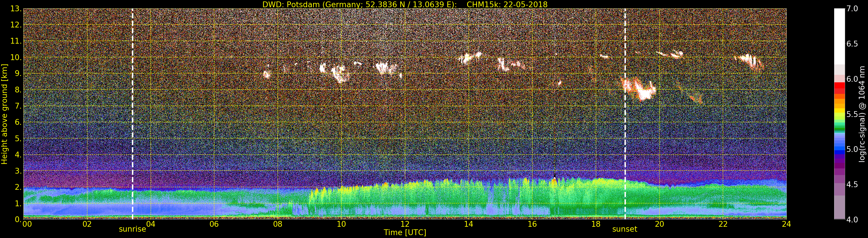Click time-axis tick label '12'
The width and height of the screenshot is (868, 238).
(x=405, y=224)
